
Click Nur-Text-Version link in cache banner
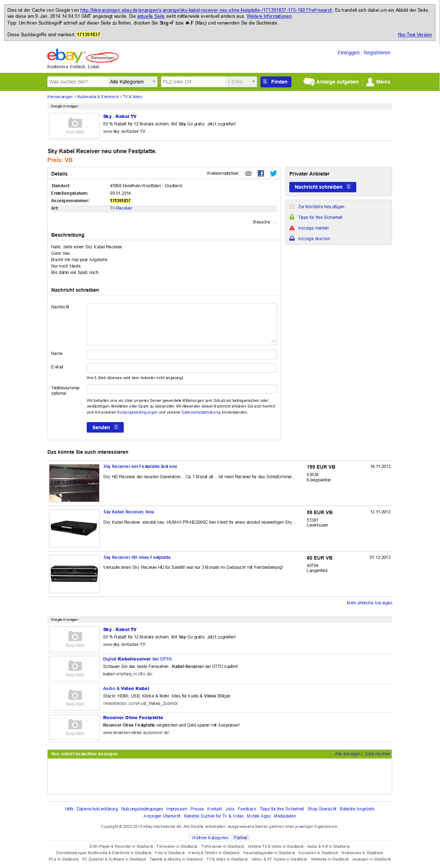click(415, 34)
